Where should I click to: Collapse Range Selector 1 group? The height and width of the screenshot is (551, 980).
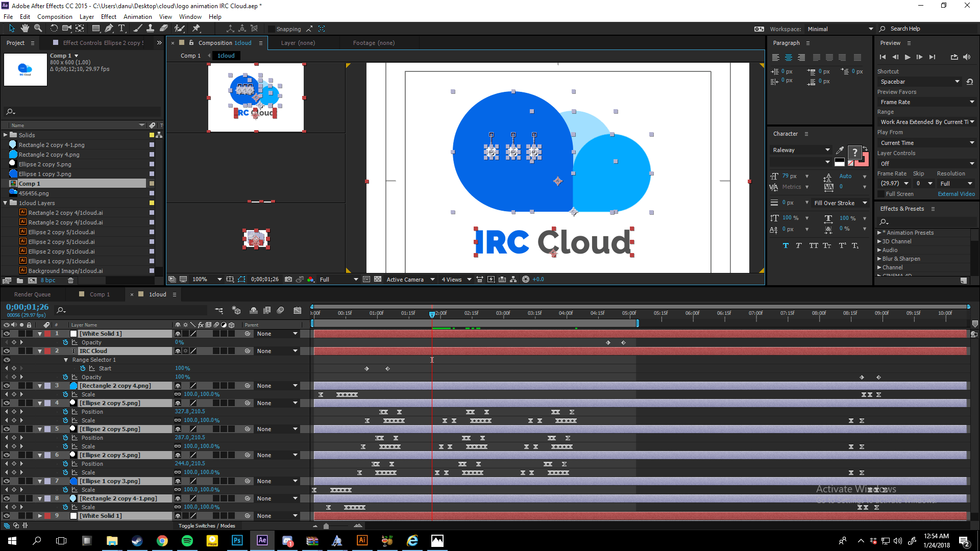[66, 360]
